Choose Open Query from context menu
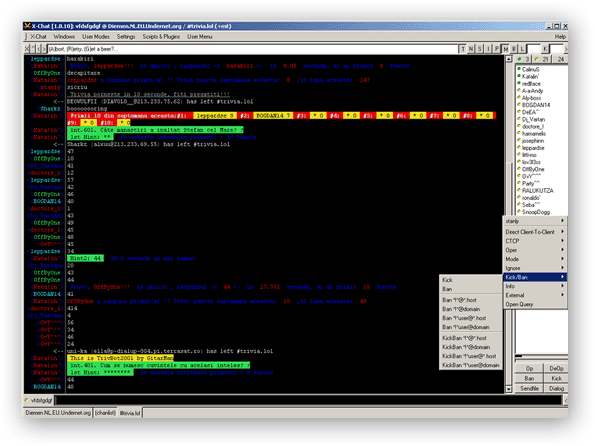This screenshot has width=595, height=446. (x=535, y=304)
